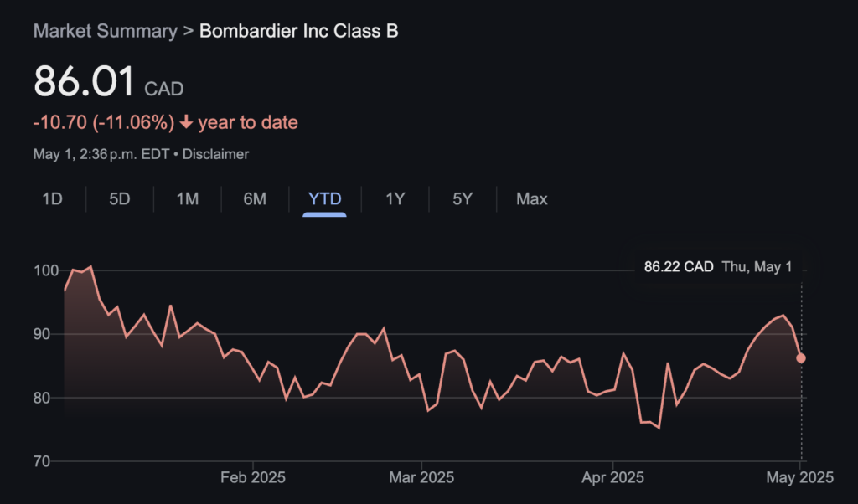Click the Feb 2025 axis label

(253, 478)
